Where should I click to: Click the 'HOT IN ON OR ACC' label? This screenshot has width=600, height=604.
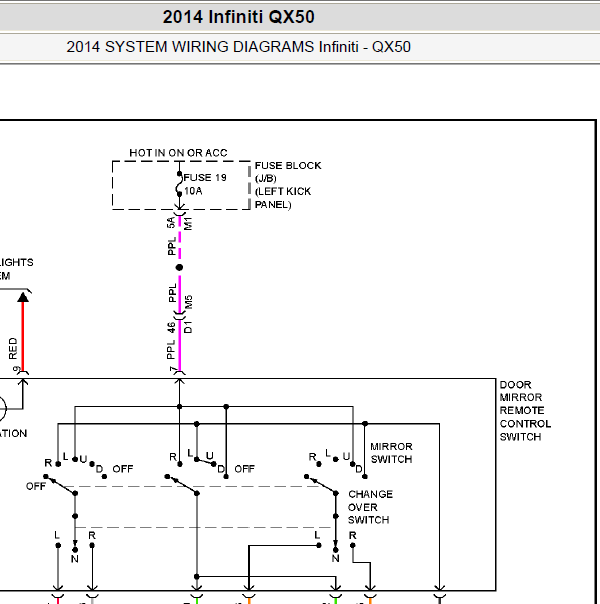coord(178,153)
